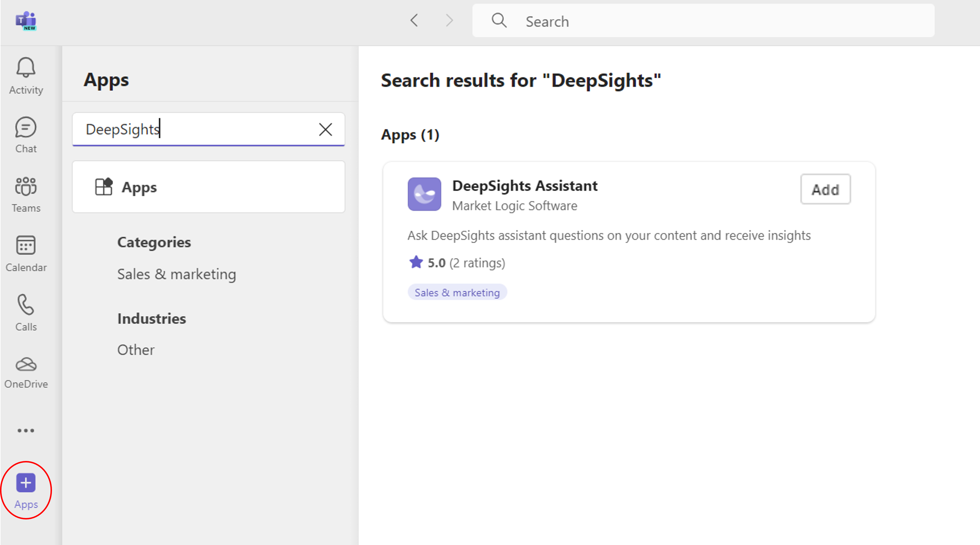Click the 5.0 star rating
The height and width of the screenshot is (545, 980).
point(427,263)
